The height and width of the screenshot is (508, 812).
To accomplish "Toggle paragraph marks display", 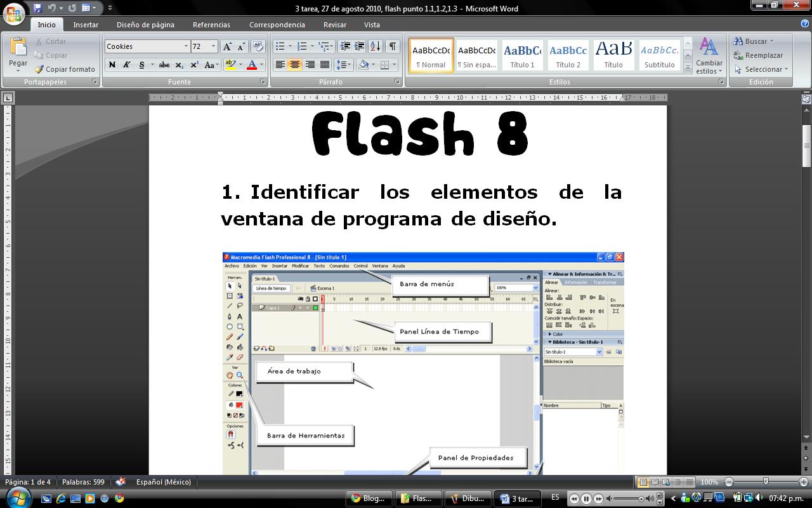I will (x=391, y=46).
